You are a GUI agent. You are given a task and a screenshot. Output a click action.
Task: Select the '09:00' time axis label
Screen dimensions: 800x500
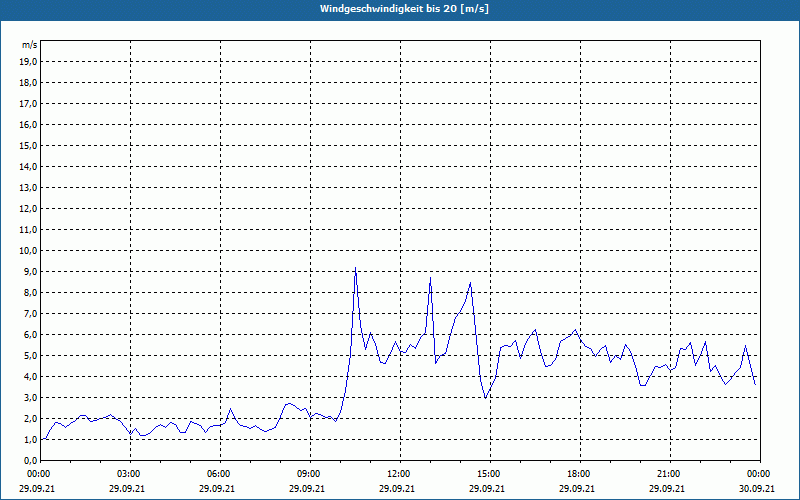tap(309, 474)
